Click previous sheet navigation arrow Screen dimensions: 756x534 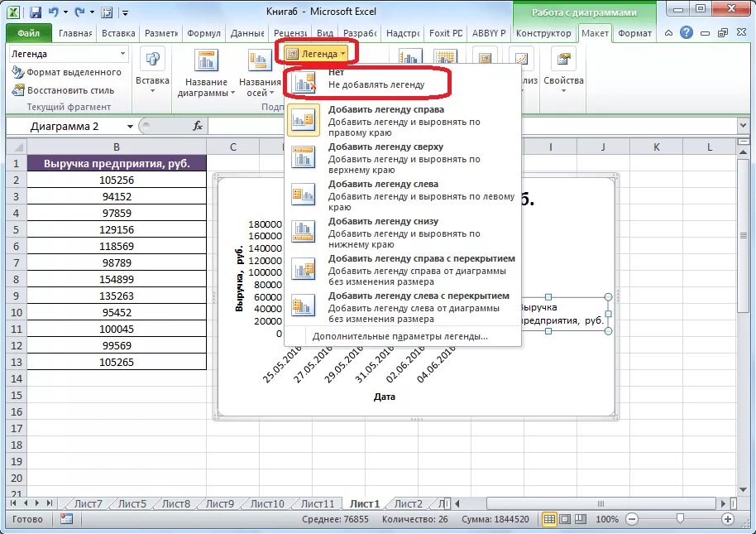[25, 503]
